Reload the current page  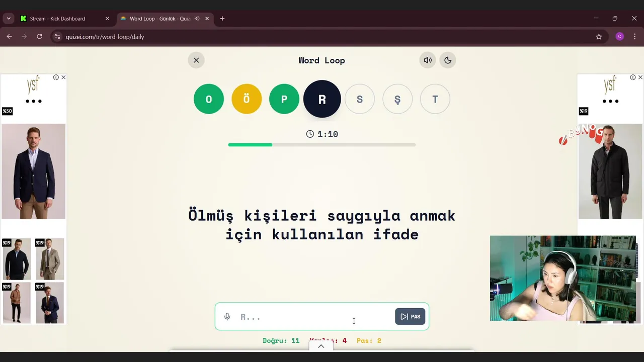(39, 37)
